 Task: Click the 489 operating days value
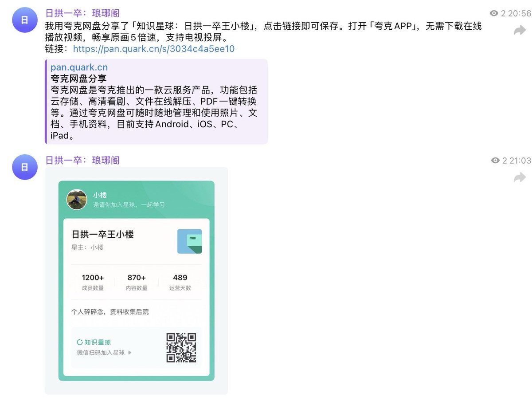coord(180,278)
